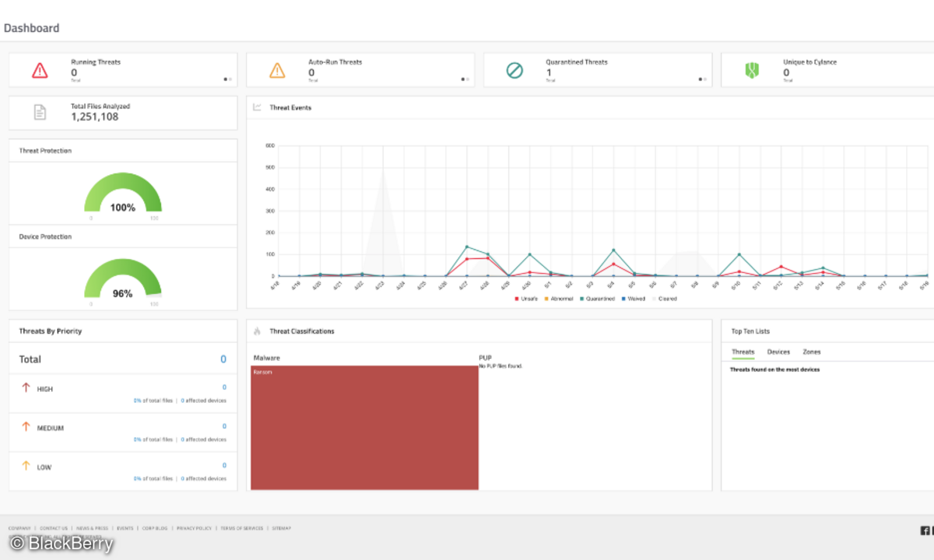Screen dimensions: 934x560
Task: Click the Quarantined Threats circle-slash icon
Action: (514, 71)
